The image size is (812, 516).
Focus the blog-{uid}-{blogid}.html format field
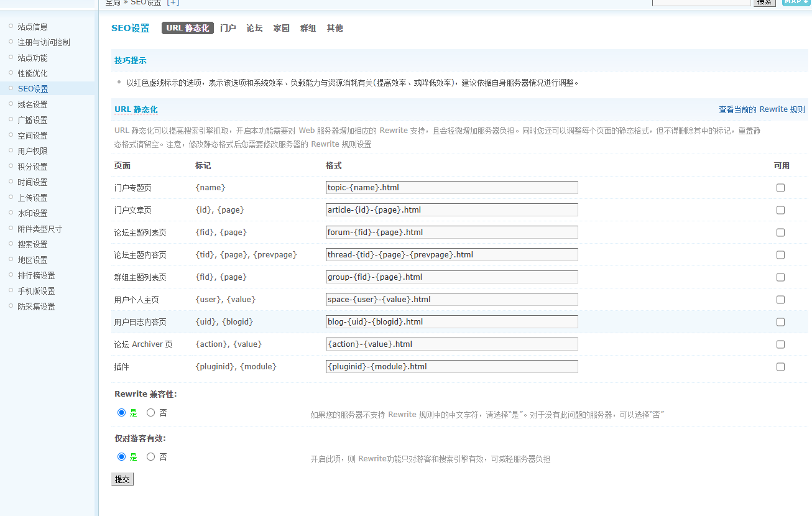pos(451,322)
